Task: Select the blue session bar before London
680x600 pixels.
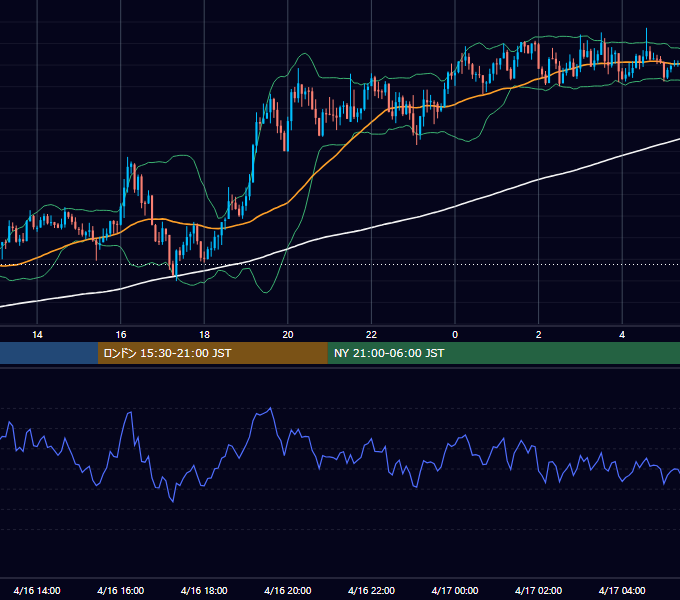Action: pyautogui.click(x=49, y=353)
